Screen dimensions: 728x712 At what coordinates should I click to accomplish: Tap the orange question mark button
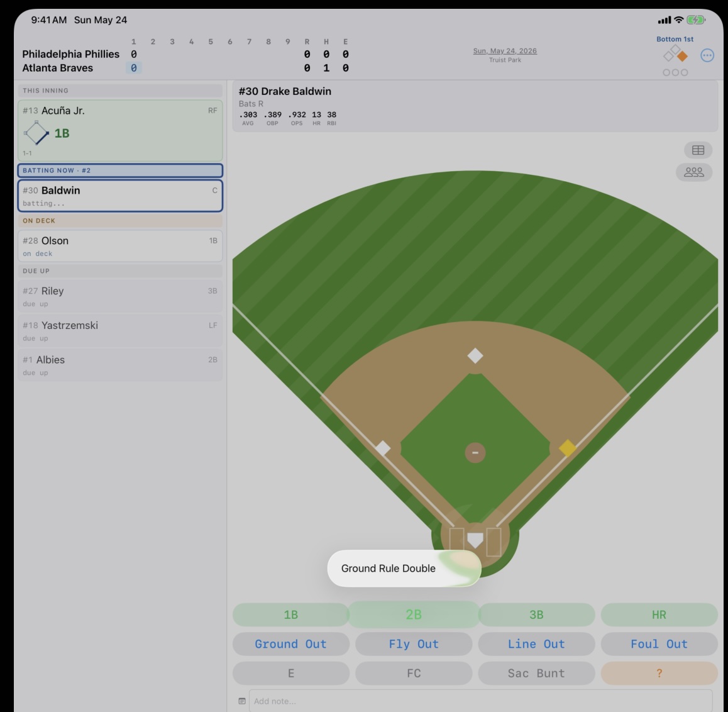(x=659, y=673)
